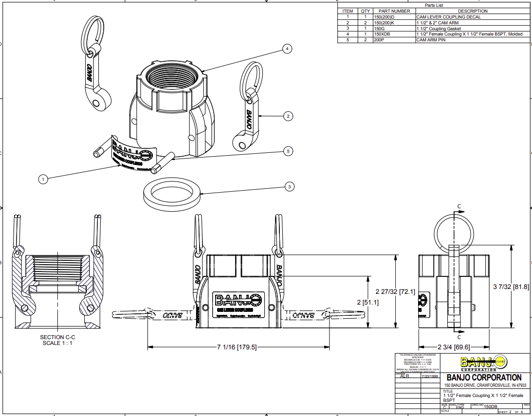
Task: Click balloon callout 3 next to the gasket
Action: [x=289, y=186]
